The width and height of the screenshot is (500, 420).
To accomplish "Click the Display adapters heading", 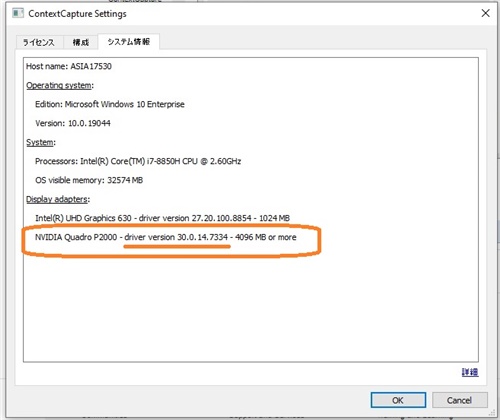I will [x=58, y=199].
